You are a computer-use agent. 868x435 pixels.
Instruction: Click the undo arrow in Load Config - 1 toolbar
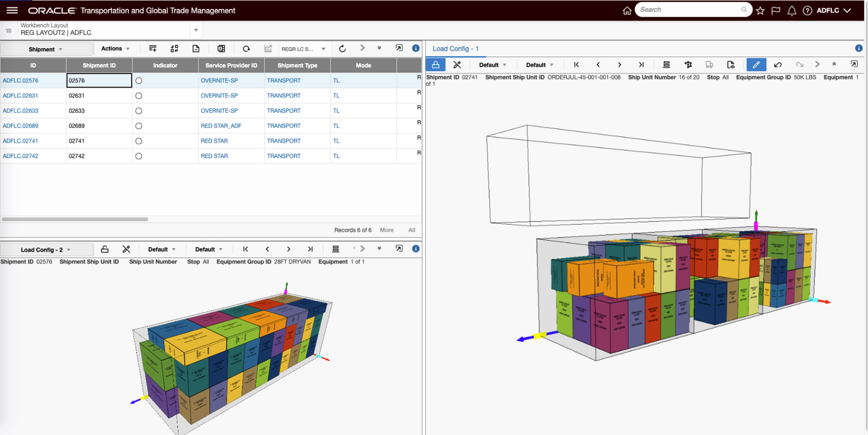[778, 65]
